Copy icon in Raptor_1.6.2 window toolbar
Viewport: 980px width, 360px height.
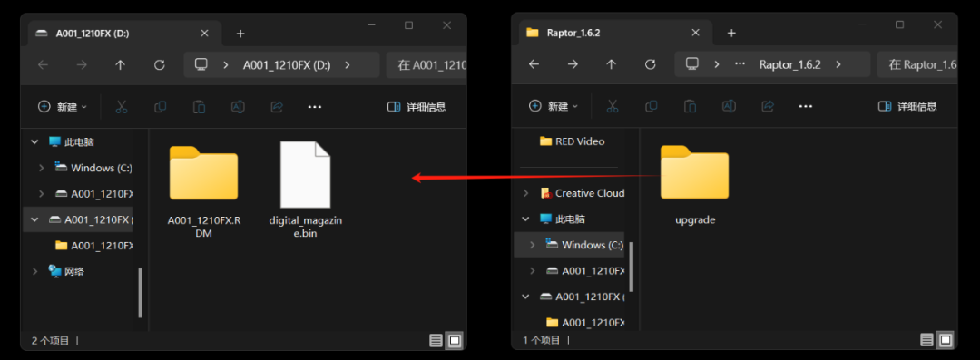[652, 107]
